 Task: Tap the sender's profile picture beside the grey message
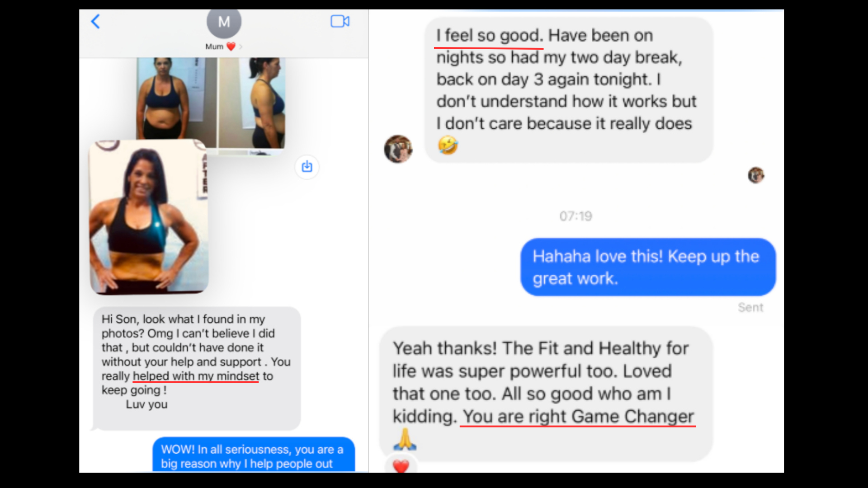[398, 149]
